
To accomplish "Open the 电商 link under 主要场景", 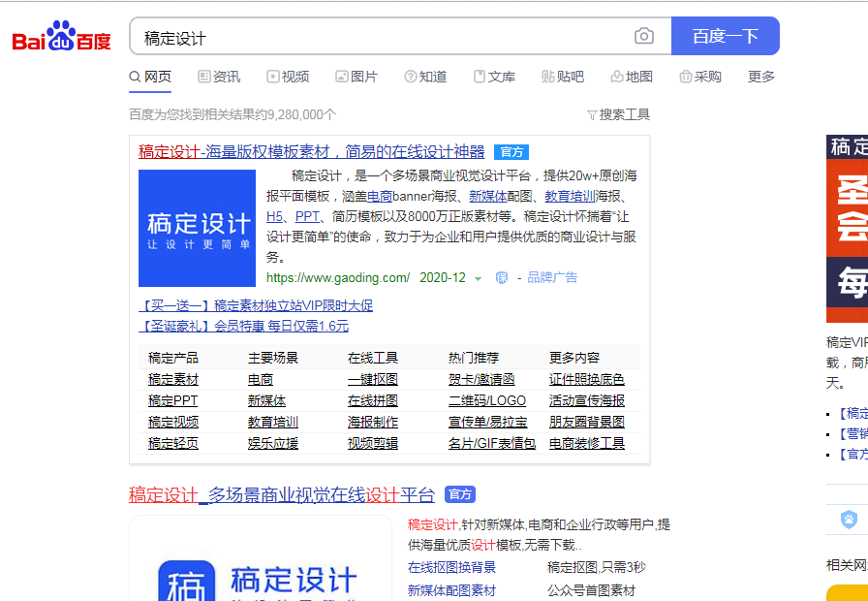I will [x=261, y=379].
